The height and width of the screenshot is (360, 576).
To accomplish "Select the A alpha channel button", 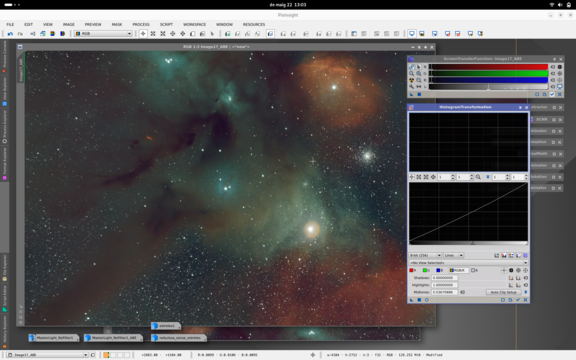I will click(474, 270).
